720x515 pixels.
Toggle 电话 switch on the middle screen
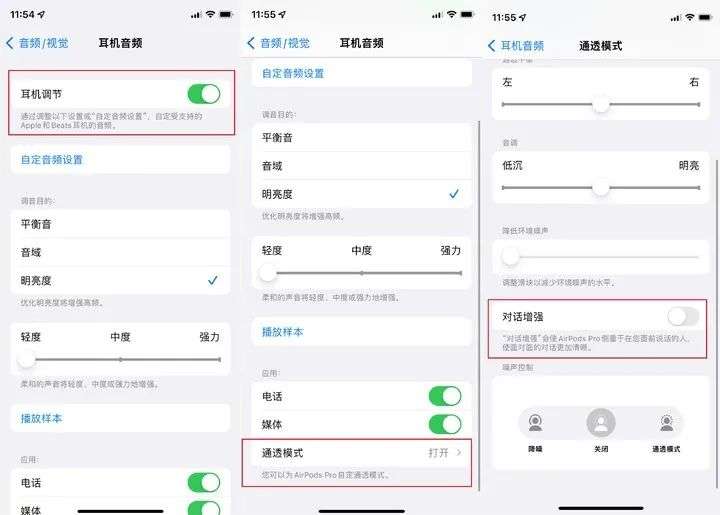coord(445,396)
